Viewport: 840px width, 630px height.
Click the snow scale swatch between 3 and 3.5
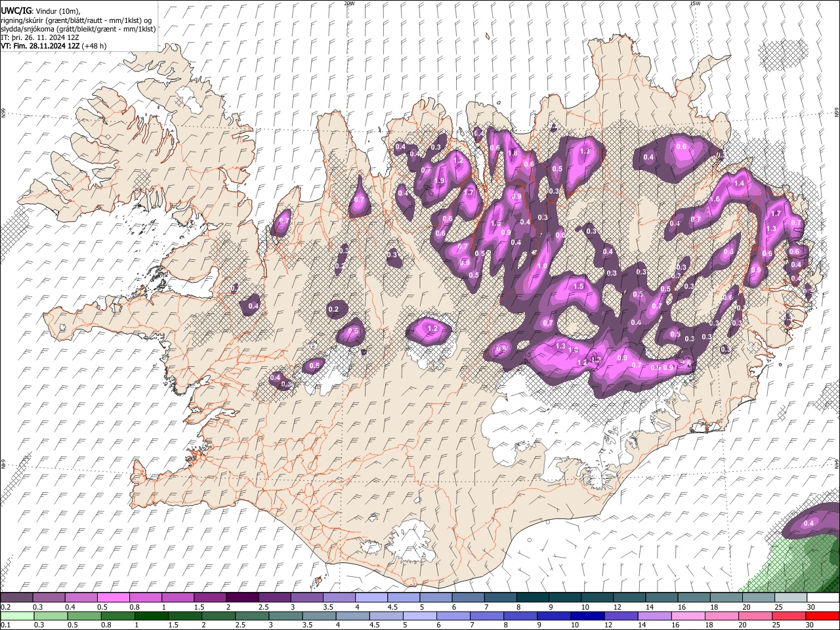[x=306, y=598]
